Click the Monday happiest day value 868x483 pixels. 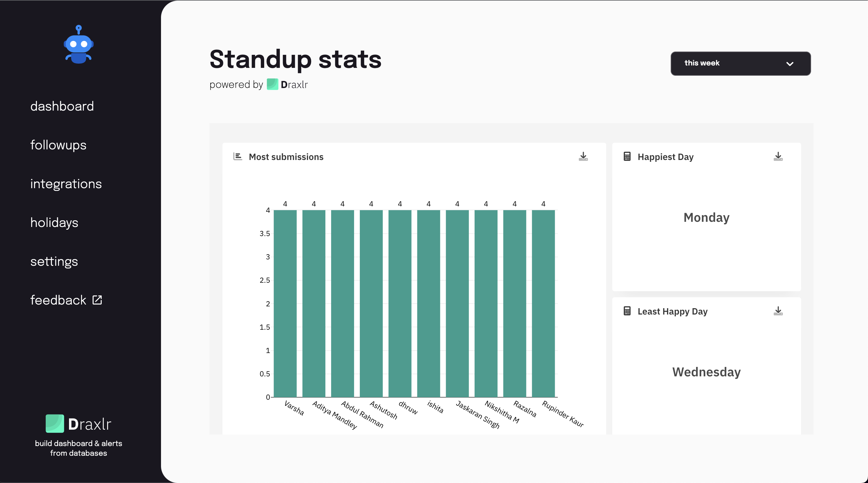click(x=706, y=217)
